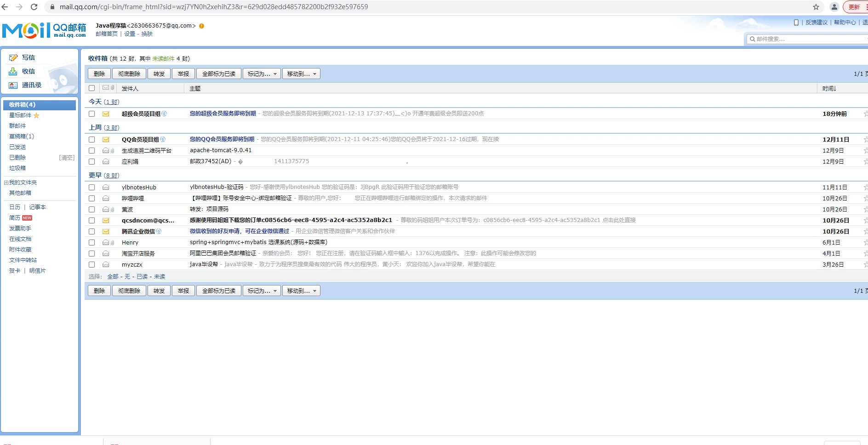Open the Contacts (通讯录) card icon
868x445 pixels.
(x=13, y=86)
